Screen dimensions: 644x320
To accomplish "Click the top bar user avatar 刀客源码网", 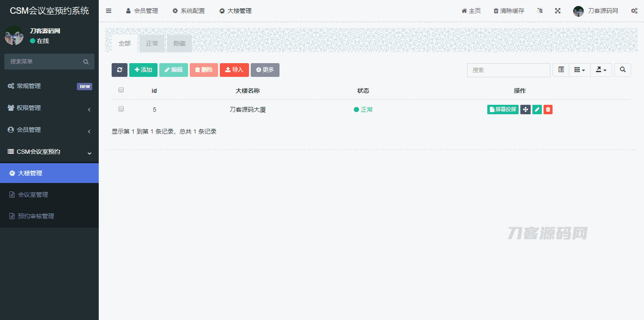I will point(595,11).
